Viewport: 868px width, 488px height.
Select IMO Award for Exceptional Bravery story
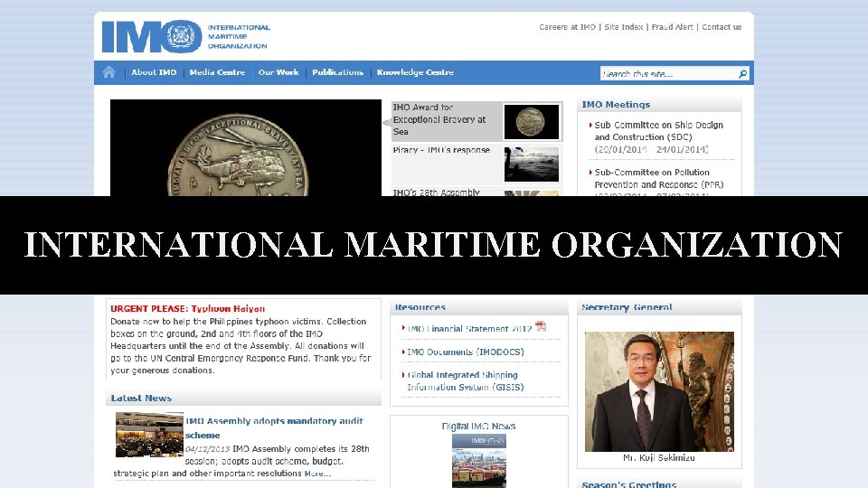pos(439,119)
